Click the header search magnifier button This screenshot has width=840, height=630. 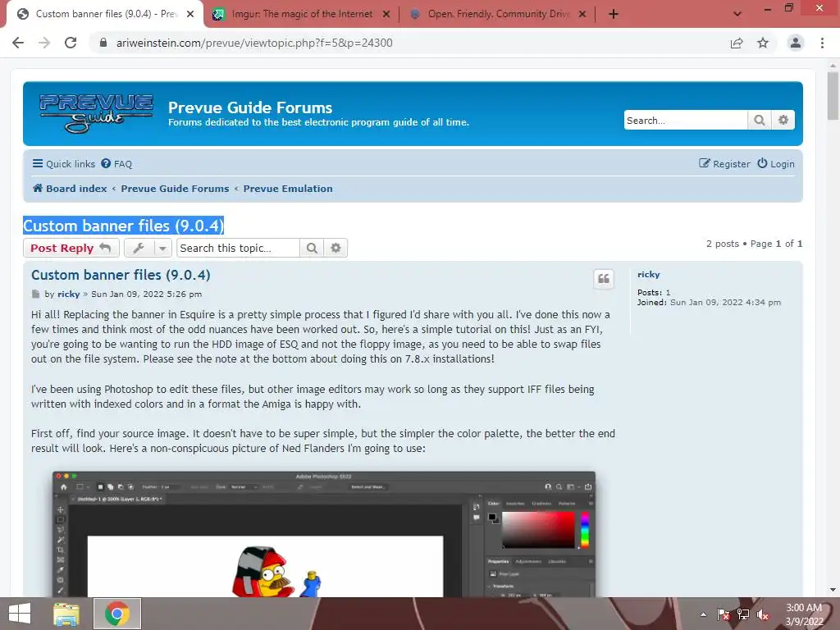click(x=759, y=120)
